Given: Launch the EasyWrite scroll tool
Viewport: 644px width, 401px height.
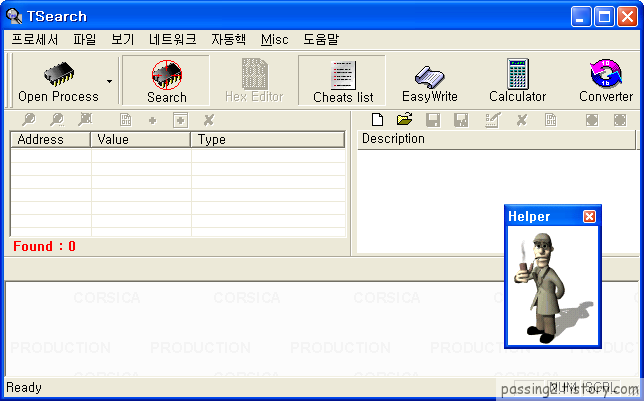Looking at the screenshot, I should [430, 81].
